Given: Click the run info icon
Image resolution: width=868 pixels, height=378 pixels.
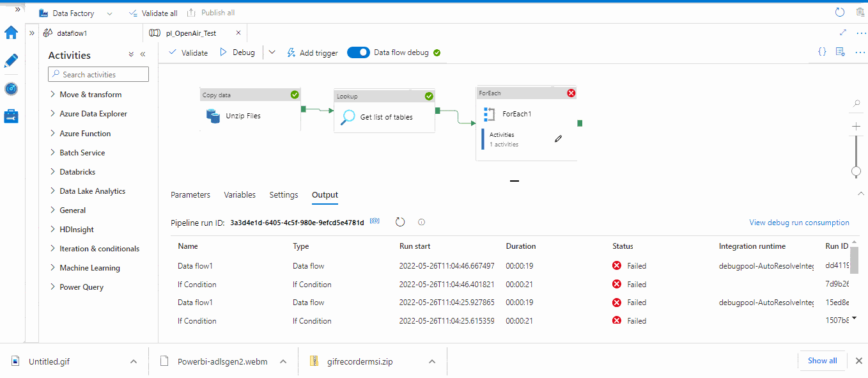Looking at the screenshot, I should [421, 222].
